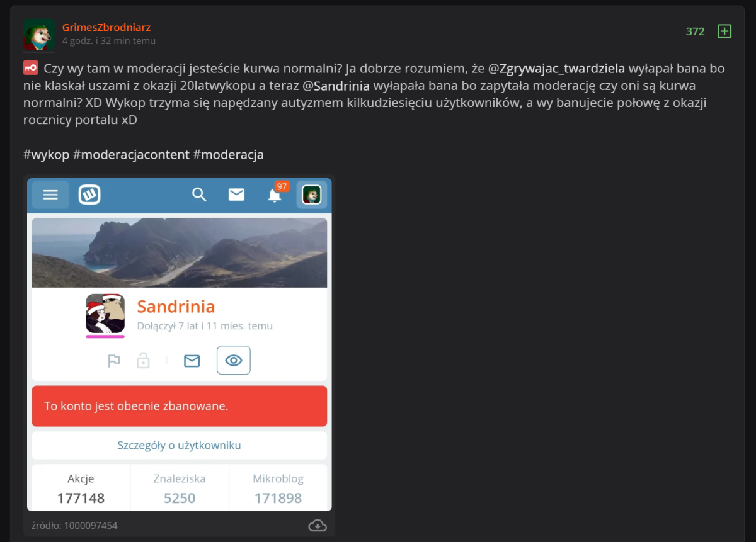Viewport: 756px width, 542px height.
Task: Open the #moderacjacontent tag
Action: click(x=131, y=154)
